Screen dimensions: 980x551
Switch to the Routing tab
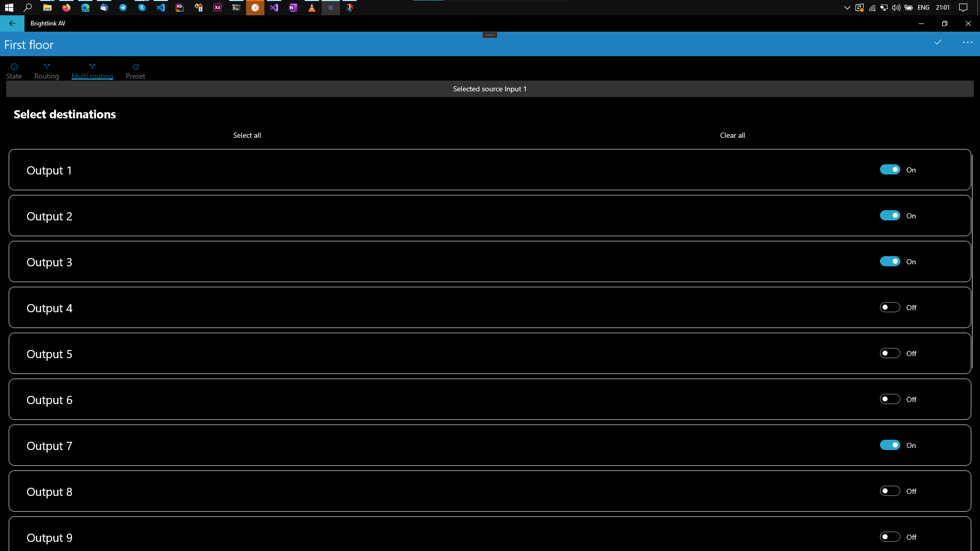(x=46, y=71)
